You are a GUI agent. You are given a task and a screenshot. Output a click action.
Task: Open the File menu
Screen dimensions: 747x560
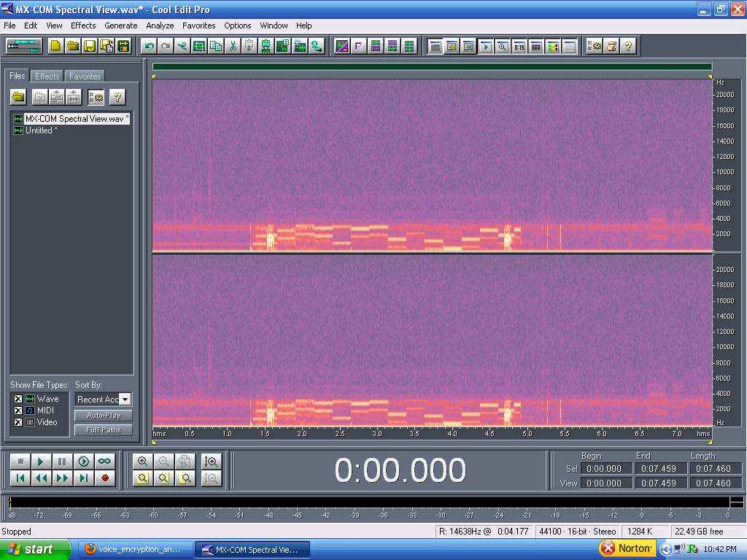click(x=9, y=26)
